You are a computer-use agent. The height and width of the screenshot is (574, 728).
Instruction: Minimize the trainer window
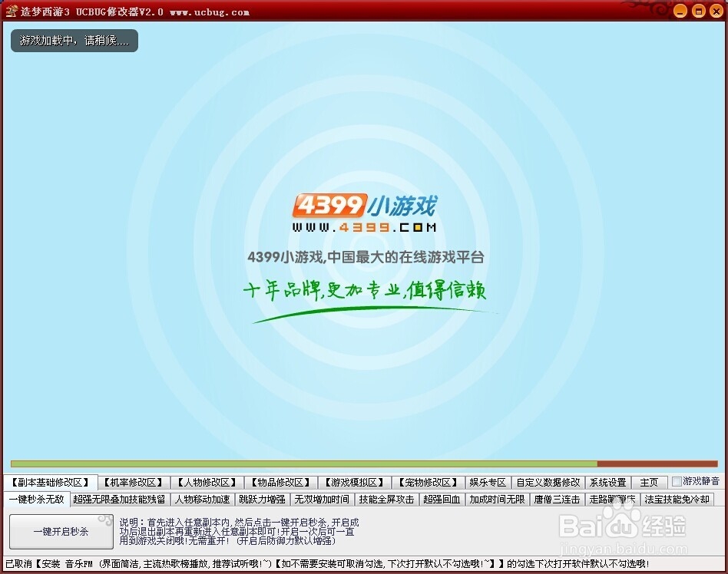[680, 12]
